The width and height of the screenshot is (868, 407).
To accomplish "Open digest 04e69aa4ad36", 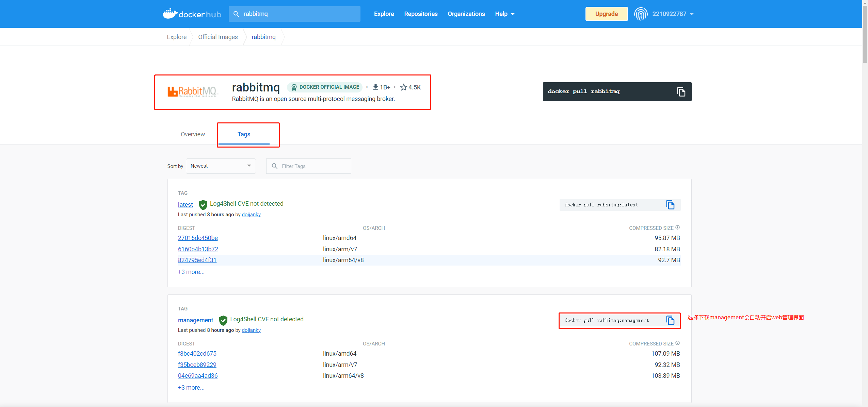I will click(198, 376).
